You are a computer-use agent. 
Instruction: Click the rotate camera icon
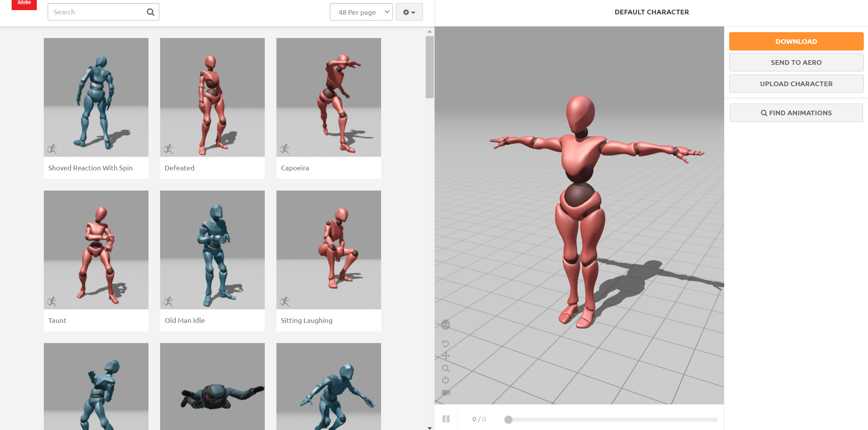(445, 343)
